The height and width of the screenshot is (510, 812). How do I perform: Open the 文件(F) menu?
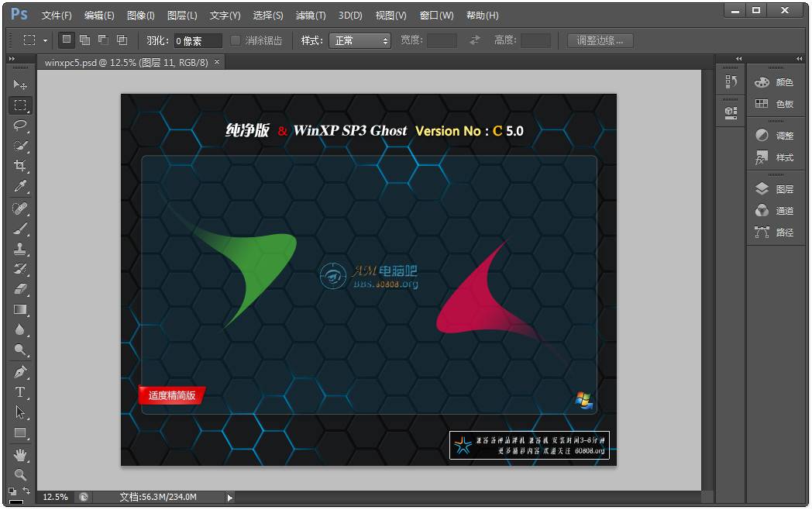(57, 16)
